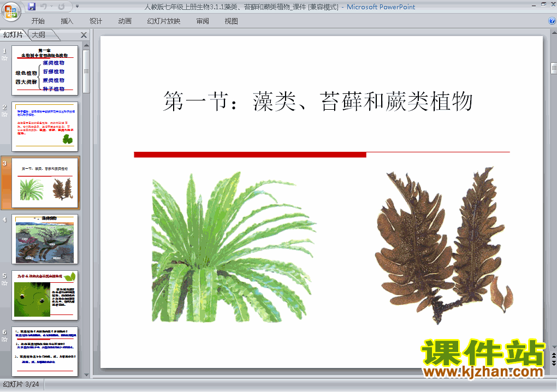Image resolution: width=557 pixels, height=392 pixels.
Task: Select the green fern picture on slide
Action: (234, 247)
